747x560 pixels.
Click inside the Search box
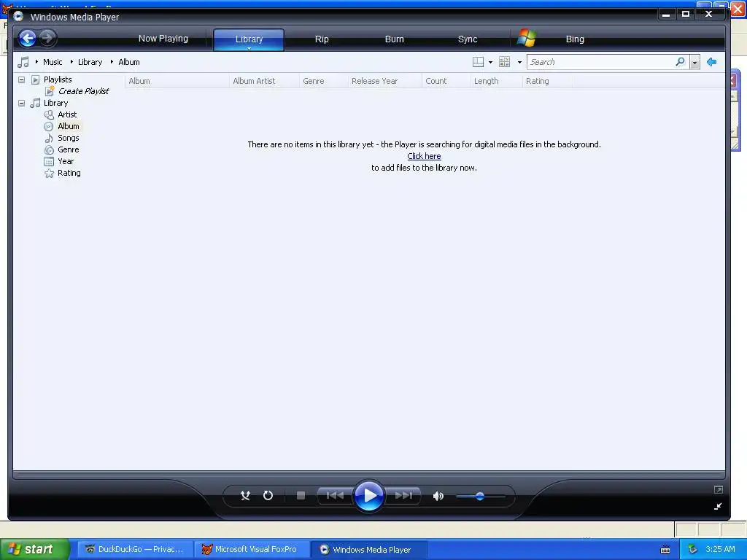point(600,62)
